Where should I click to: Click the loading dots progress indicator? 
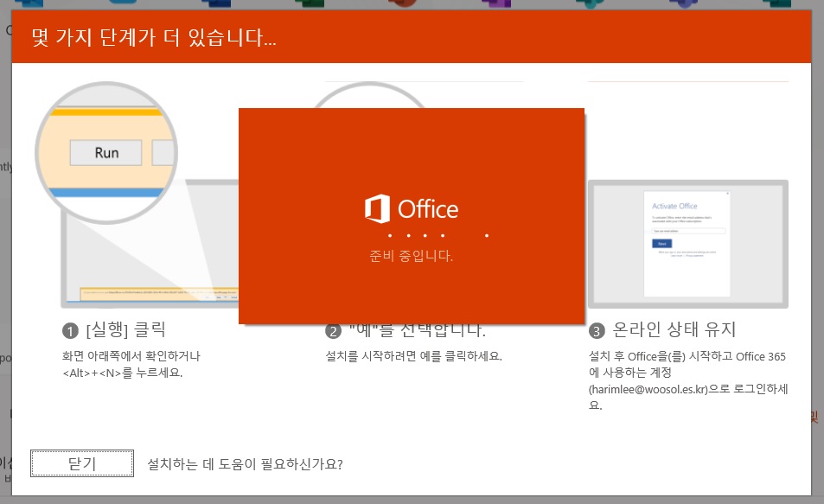(x=438, y=235)
